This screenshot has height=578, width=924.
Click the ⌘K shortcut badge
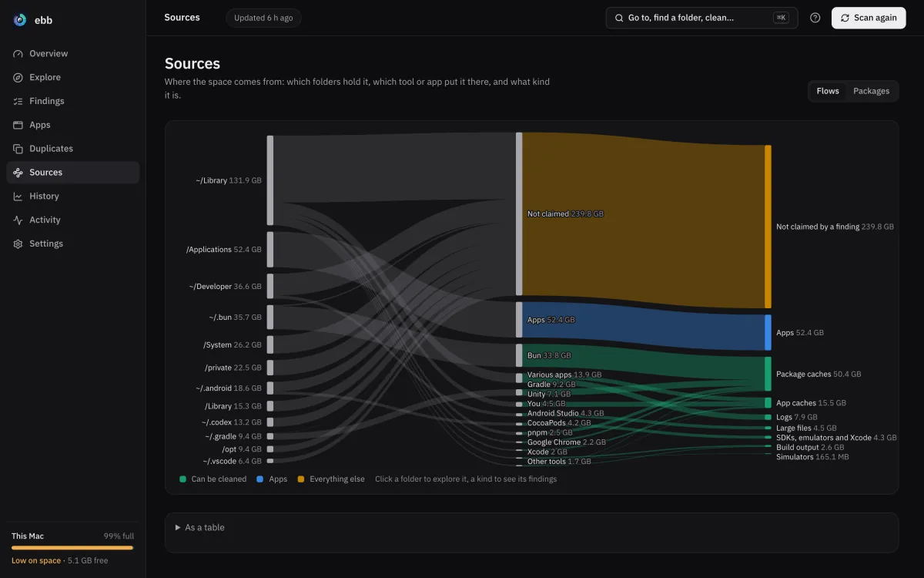[x=781, y=18]
